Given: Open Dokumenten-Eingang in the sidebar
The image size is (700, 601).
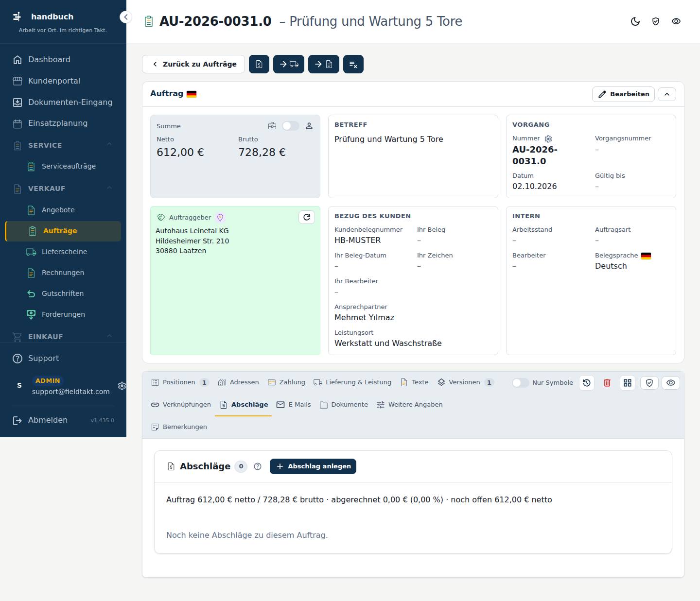Looking at the screenshot, I should tap(63, 102).
